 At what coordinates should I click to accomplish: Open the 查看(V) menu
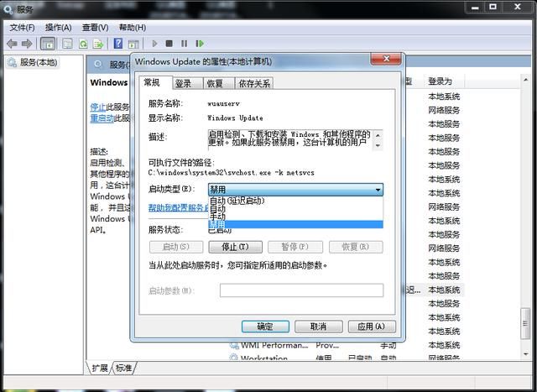[95, 28]
